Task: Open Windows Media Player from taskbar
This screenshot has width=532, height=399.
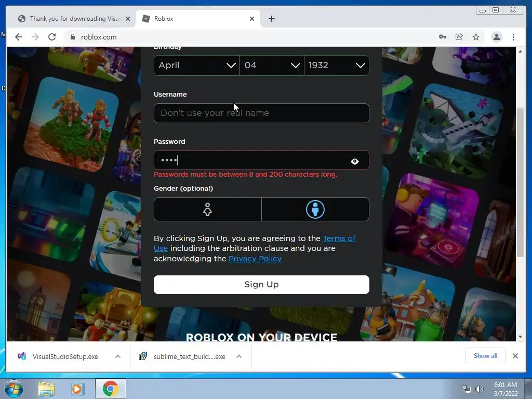Action: click(77, 389)
